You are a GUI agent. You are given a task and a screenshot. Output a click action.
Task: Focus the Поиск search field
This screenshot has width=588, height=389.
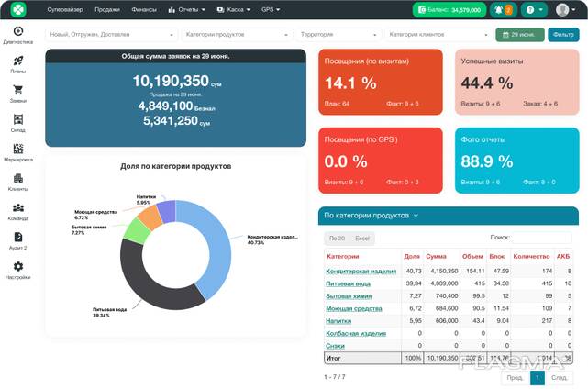point(542,238)
